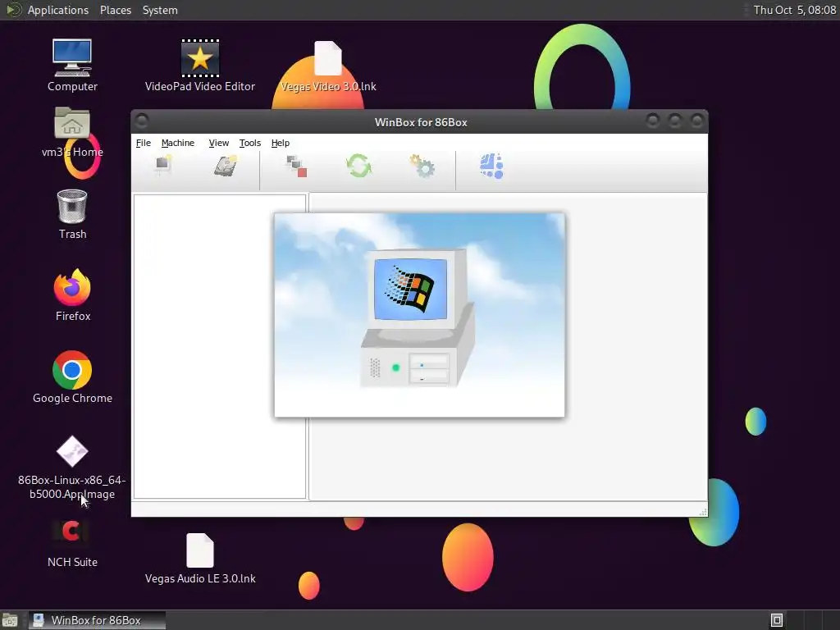This screenshot has width=840, height=630.
Task: Click the clock showing Thu Oct 5, 08:08
Action: pyautogui.click(x=794, y=10)
